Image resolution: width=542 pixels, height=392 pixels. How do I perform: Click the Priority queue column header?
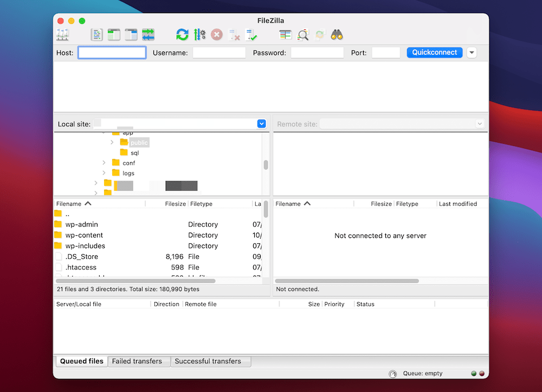338,304
